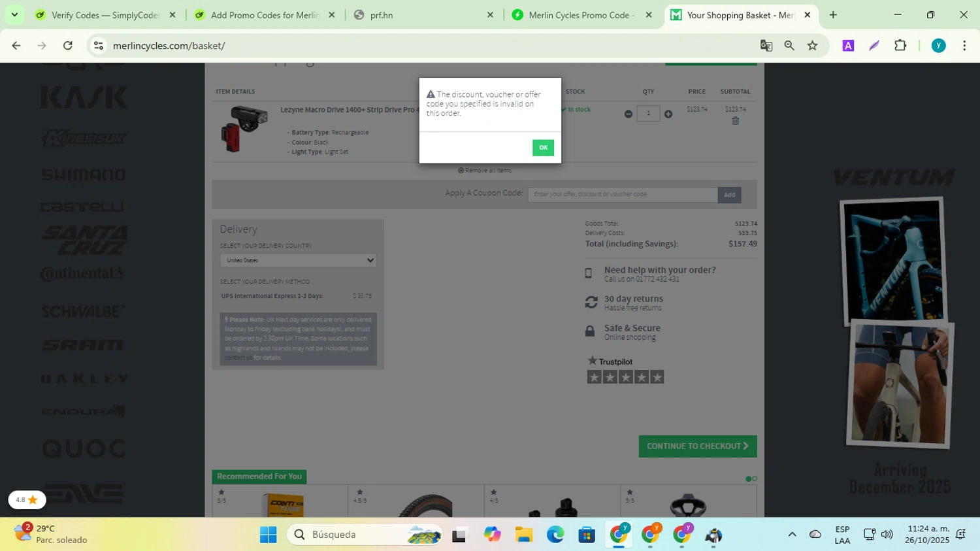This screenshot has width=980, height=551.
Task: Click the Continental brand logo
Action: tap(83, 274)
